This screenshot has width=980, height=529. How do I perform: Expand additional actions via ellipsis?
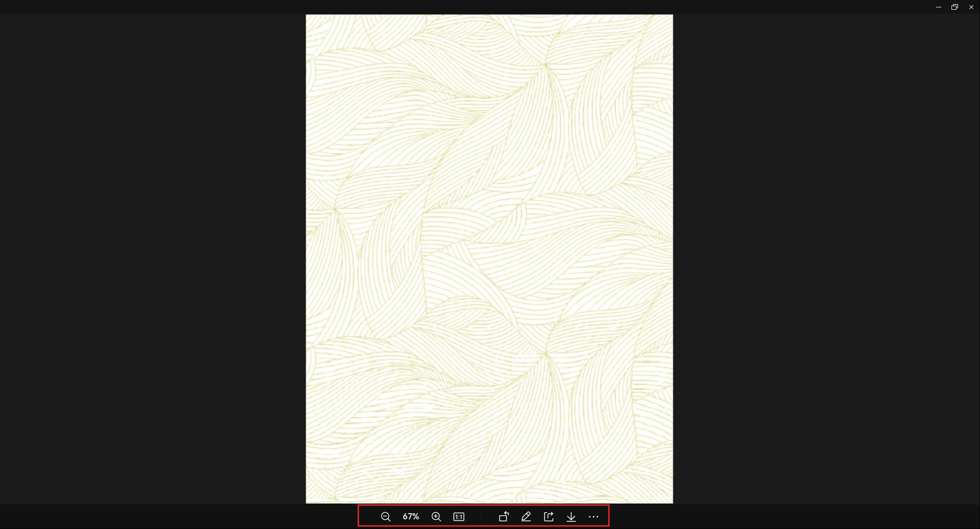click(594, 517)
